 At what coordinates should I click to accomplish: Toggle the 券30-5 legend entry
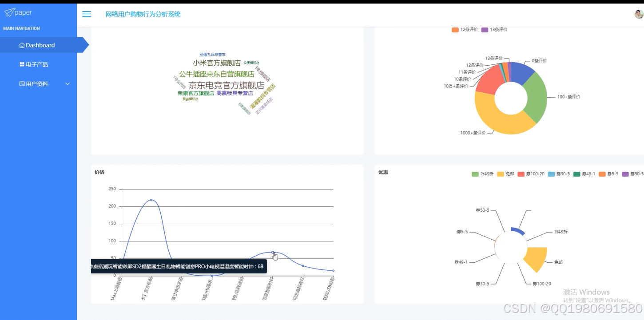[x=559, y=174]
